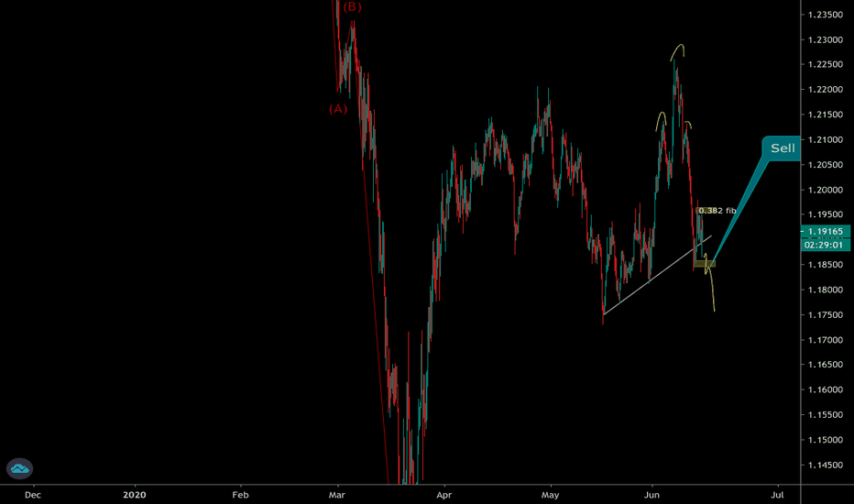Click the Apr label on time axis
The image size is (854, 504).
pyautogui.click(x=444, y=495)
